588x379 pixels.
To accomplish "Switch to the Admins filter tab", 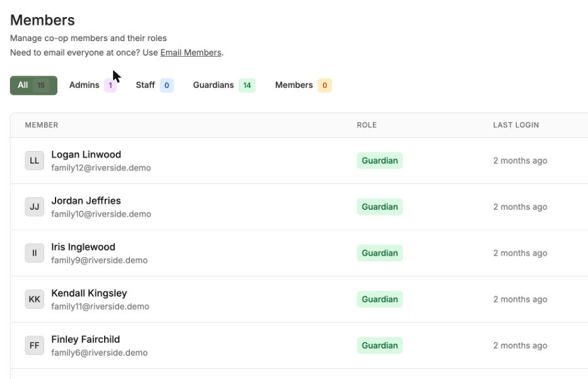I will (x=93, y=85).
